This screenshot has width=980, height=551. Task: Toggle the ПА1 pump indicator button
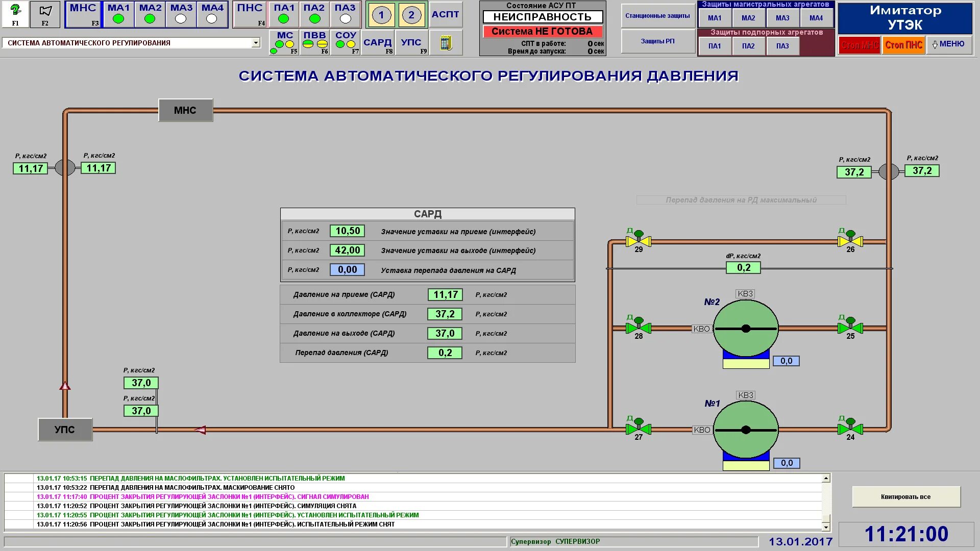point(284,14)
